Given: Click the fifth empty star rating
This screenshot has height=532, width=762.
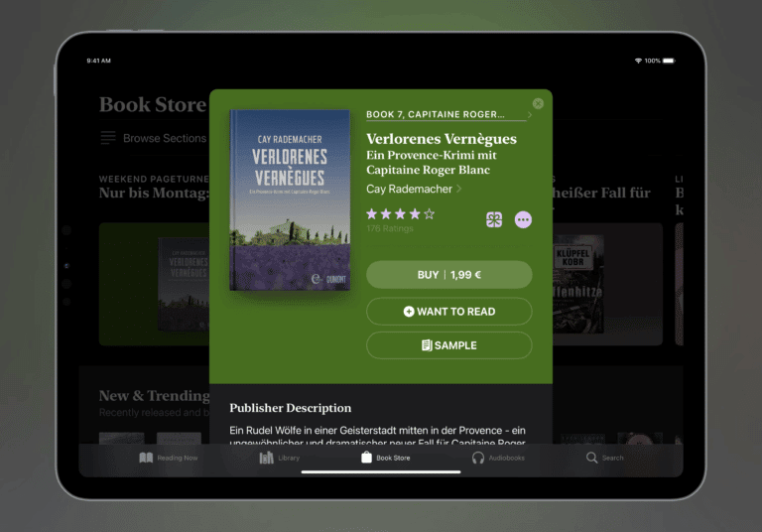Looking at the screenshot, I should coord(429,214).
